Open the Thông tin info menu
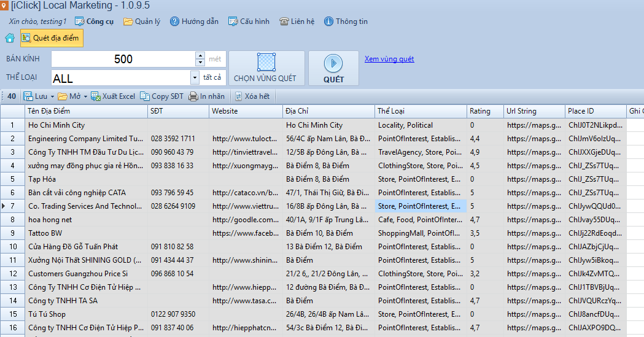 (x=346, y=21)
